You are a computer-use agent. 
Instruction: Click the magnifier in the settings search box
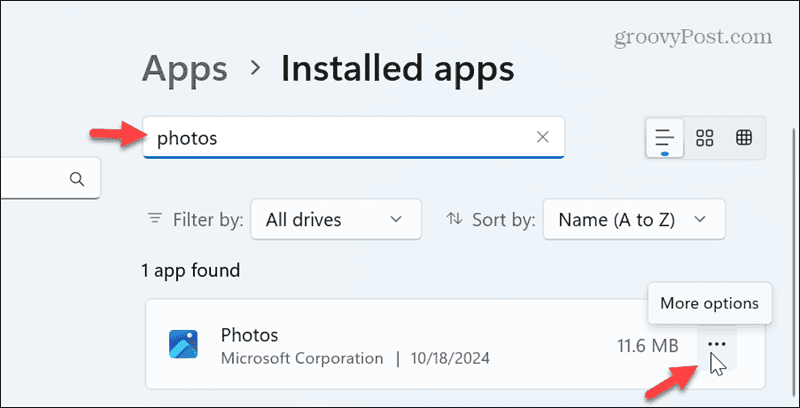(x=77, y=179)
